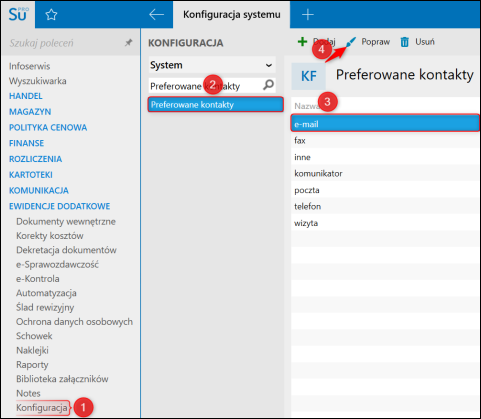Open a new tab with plus icon
481x419 pixels.
[x=308, y=15]
